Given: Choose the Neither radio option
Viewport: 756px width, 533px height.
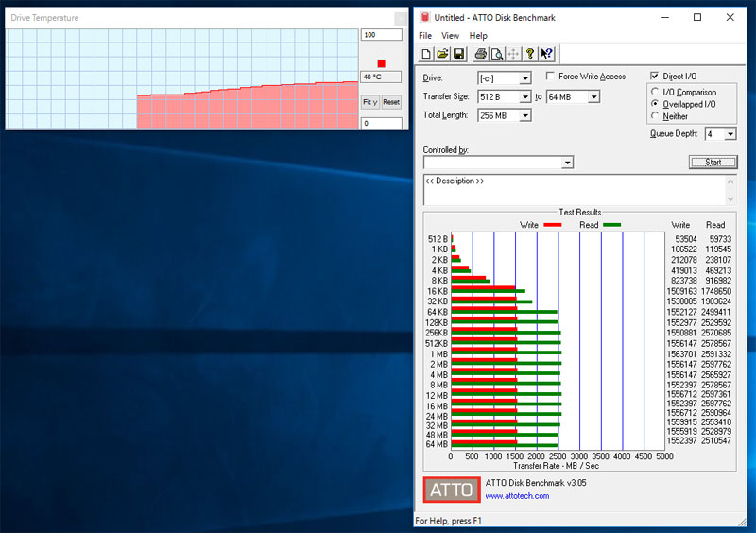Looking at the screenshot, I should 655,116.
